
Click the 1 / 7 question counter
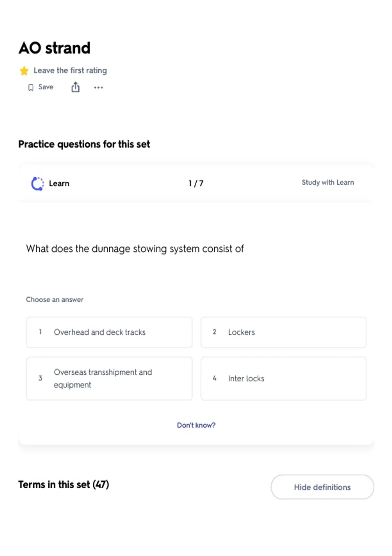196,183
